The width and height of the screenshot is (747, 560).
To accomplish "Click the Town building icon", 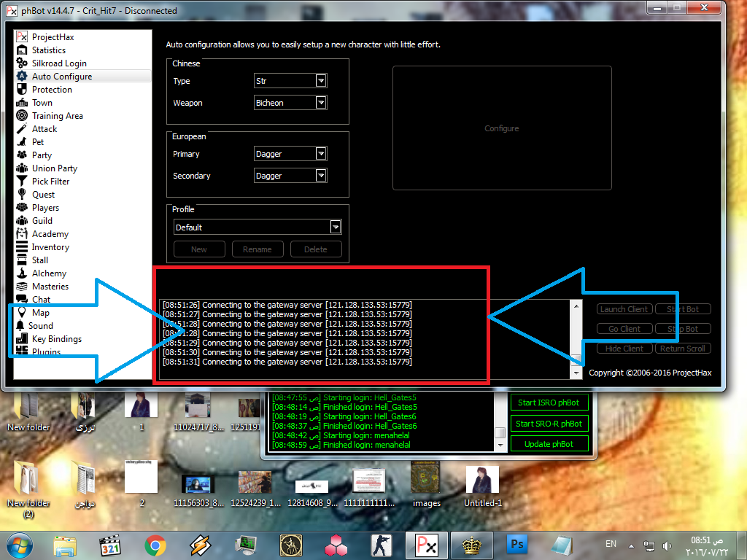I will 22,102.
